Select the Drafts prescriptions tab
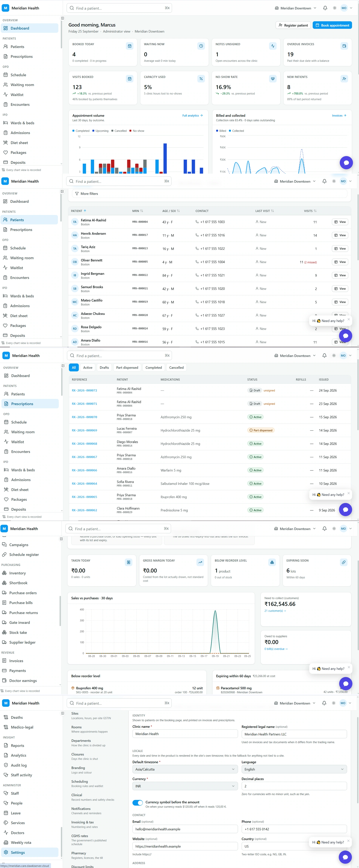The image size is (359, 868). (104, 368)
